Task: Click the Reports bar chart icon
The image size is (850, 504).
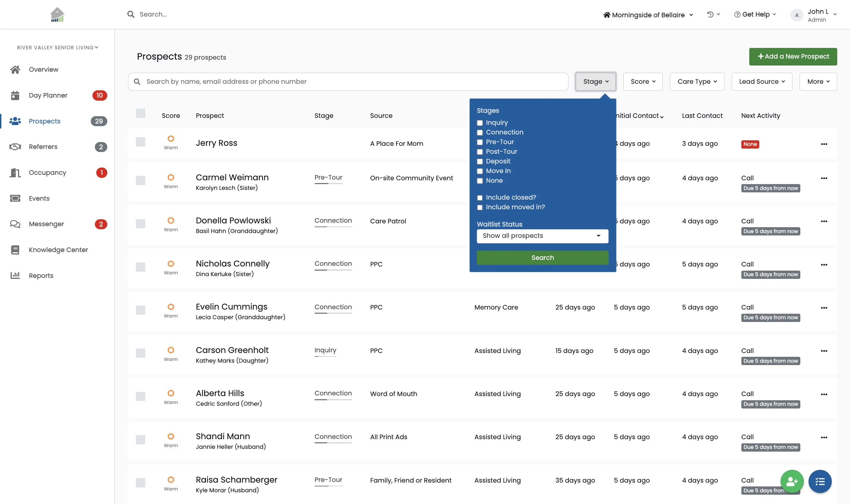Action: point(15,275)
